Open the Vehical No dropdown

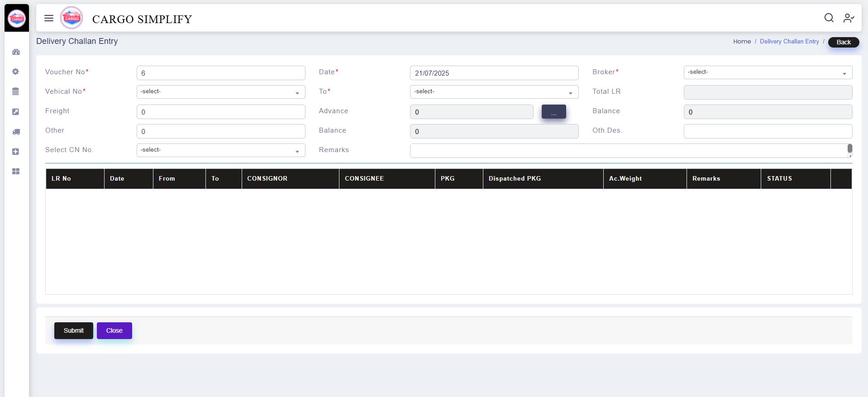point(221,92)
